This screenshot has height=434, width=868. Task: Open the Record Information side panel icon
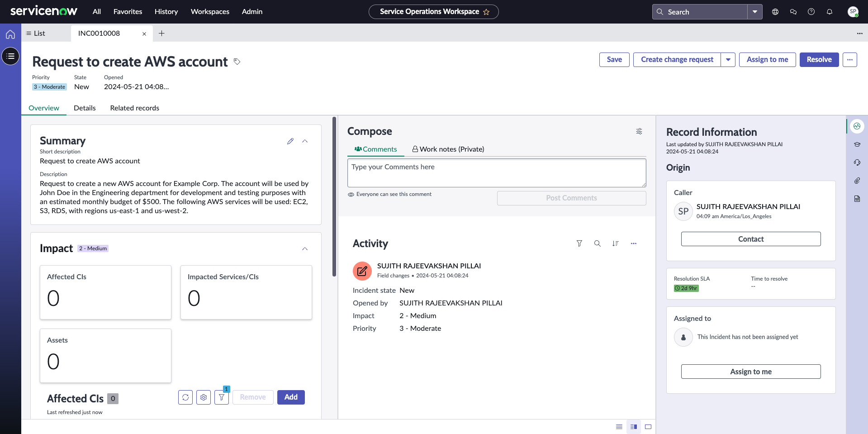click(x=857, y=126)
